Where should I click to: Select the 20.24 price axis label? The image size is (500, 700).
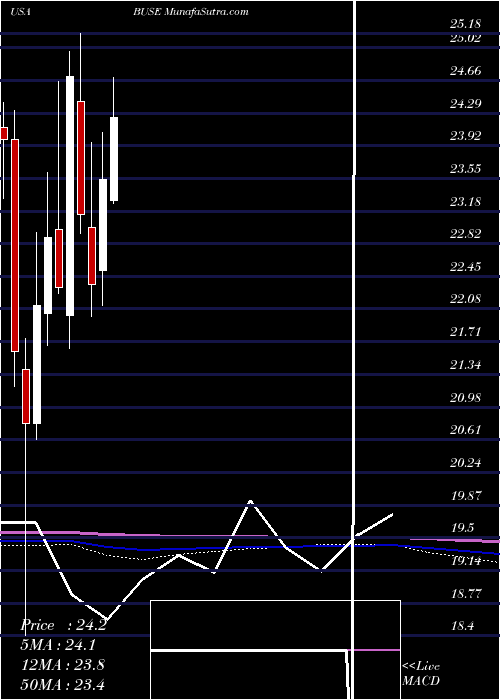click(465, 462)
